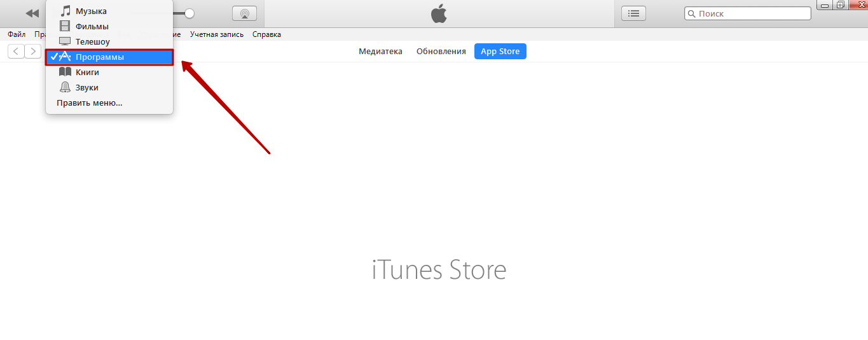Open Править меню... to edit the list
868x340 pixels.
point(89,103)
